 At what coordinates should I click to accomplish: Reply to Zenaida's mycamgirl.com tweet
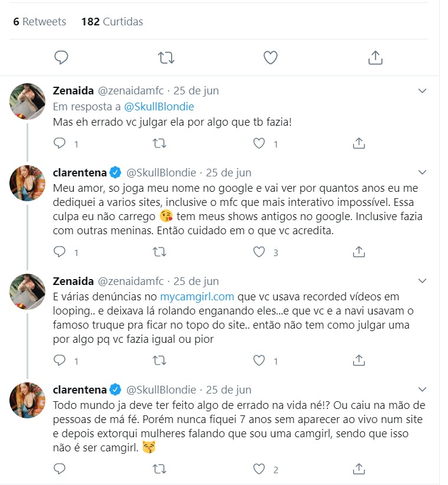(60, 361)
